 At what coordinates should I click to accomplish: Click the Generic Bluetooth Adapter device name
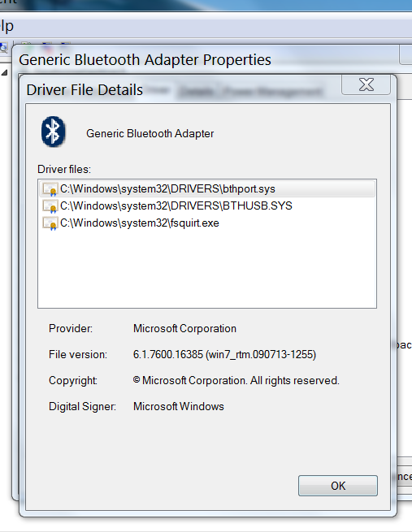(x=150, y=134)
